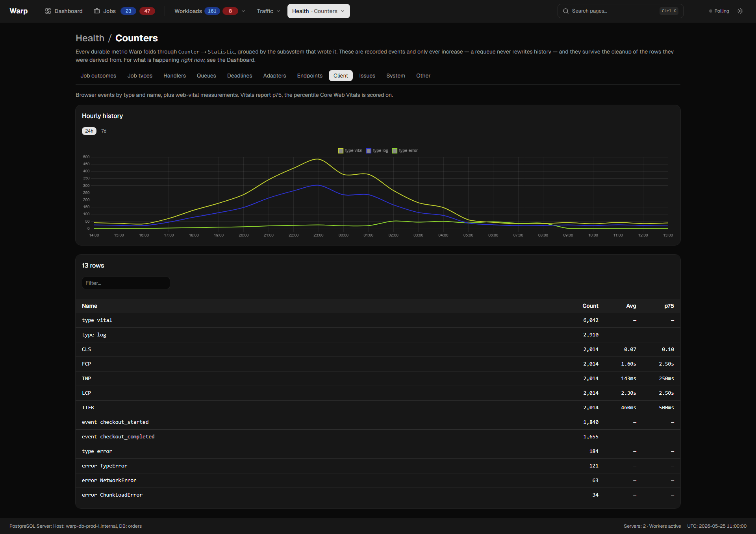
Task: Select the 7d history range
Action: [x=104, y=131]
